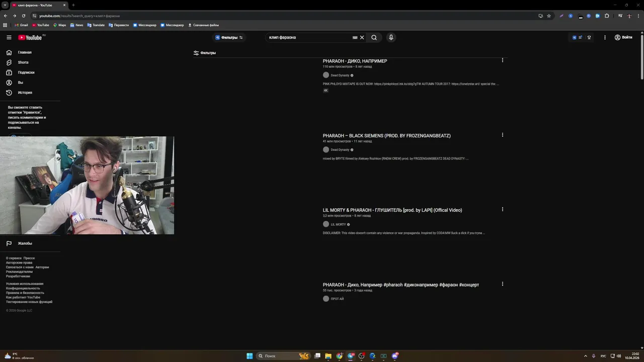This screenshot has width=644, height=362.
Task: Open Gmail bookmark
Action: pyautogui.click(x=21, y=25)
